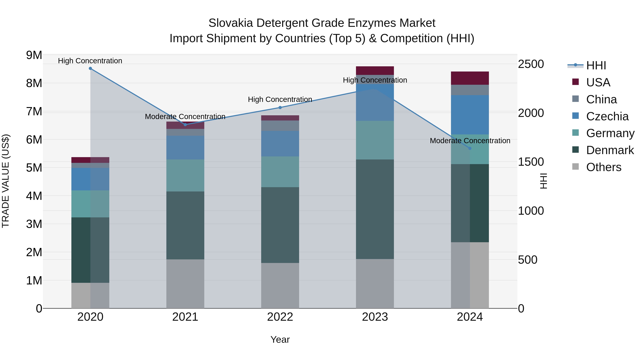Click the 2020 USA bar segment
The height and width of the screenshot is (362, 644).
[x=91, y=160]
